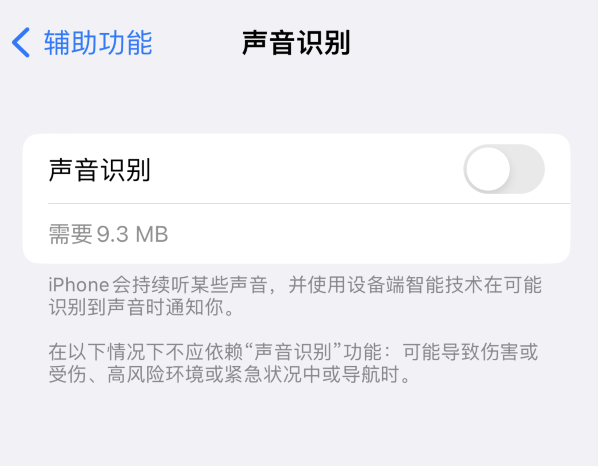The width and height of the screenshot is (598, 466).
Task: Tap the blue back chevron icon
Action: coord(21,42)
